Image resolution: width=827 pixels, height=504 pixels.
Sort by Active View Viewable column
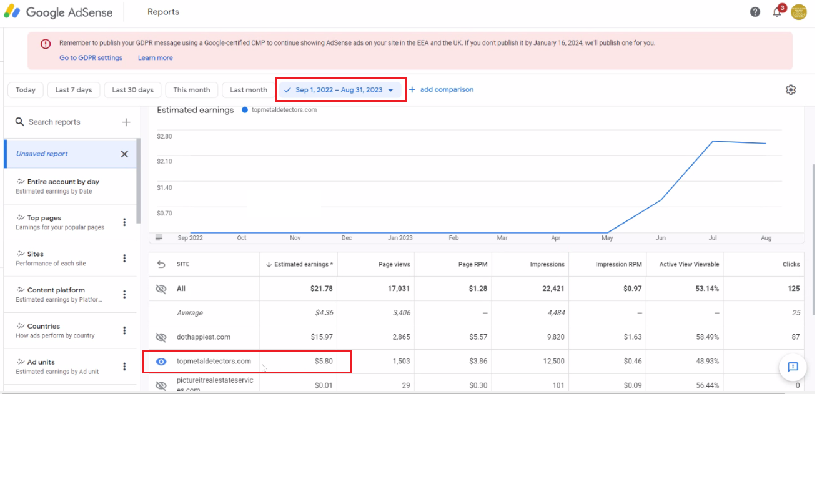689,264
